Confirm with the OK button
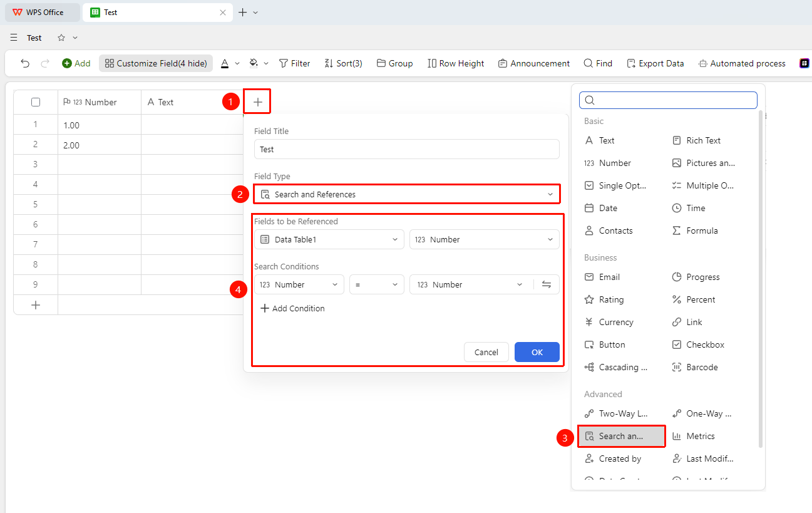The height and width of the screenshot is (513, 812). tap(537, 352)
